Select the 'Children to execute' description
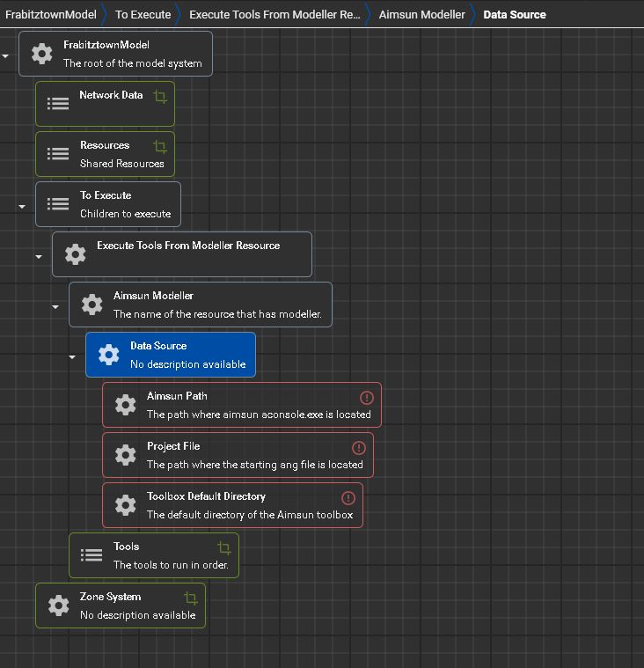Screen dimensions: 644x668 (x=125, y=214)
